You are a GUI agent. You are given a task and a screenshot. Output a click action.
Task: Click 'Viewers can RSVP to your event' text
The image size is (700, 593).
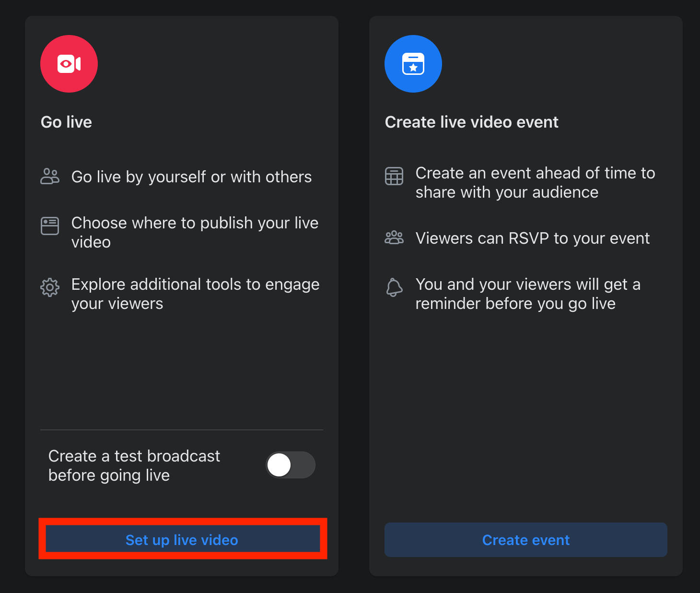click(532, 238)
